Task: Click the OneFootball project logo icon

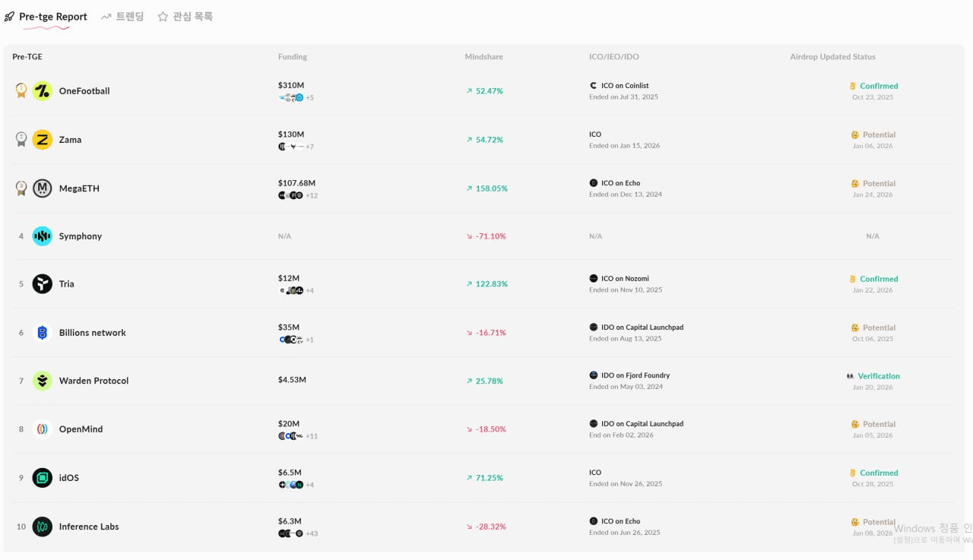Action: (42, 91)
